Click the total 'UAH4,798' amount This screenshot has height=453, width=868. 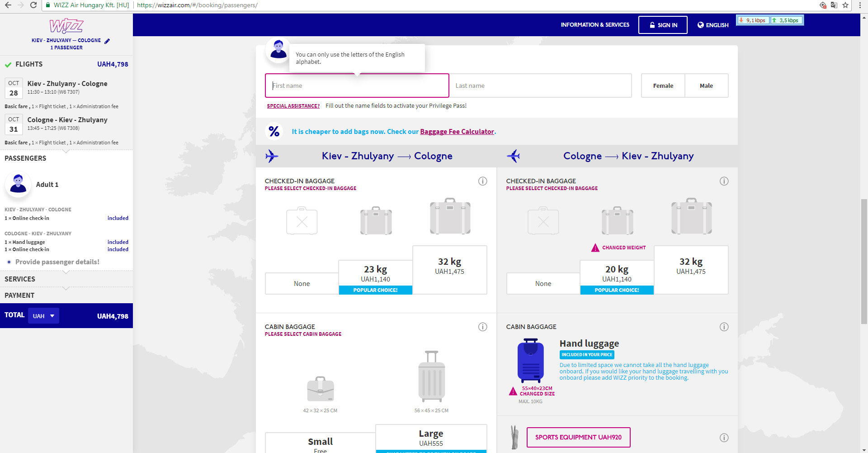pyautogui.click(x=113, y=316)
